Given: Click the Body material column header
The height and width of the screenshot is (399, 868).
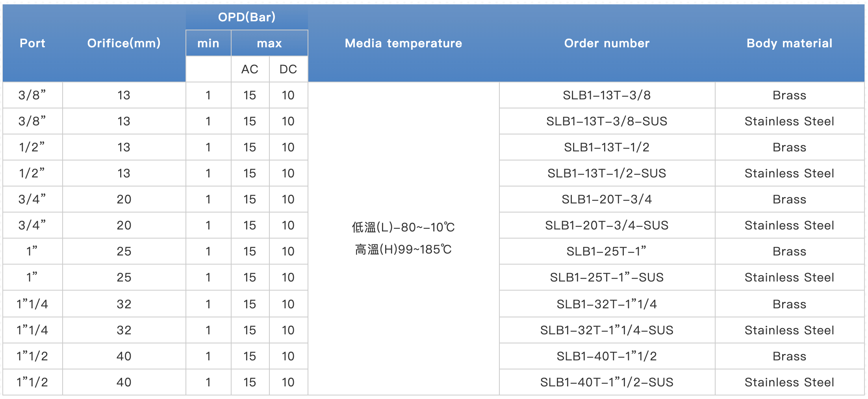Looking at the screenshot, I should click(x=790, y=43).
